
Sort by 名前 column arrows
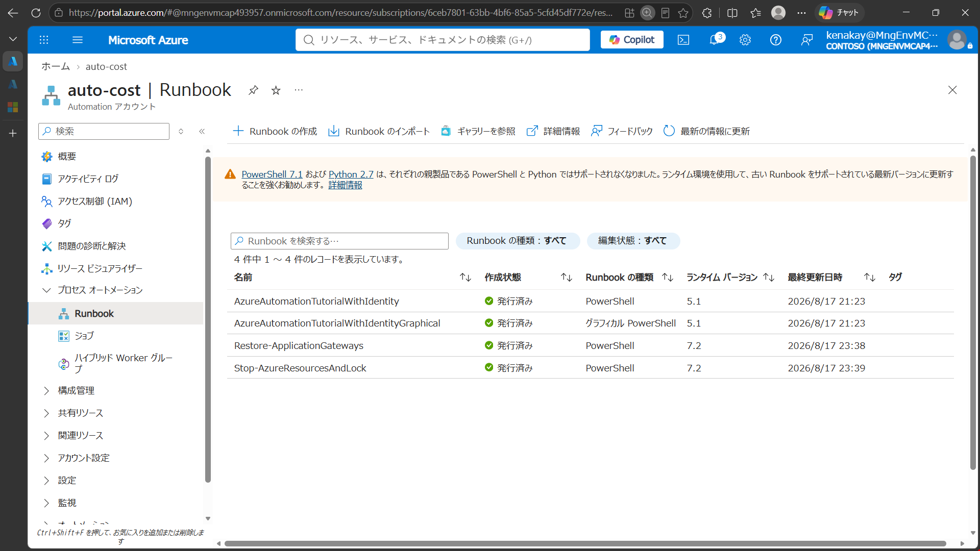[x=465, y=278]
